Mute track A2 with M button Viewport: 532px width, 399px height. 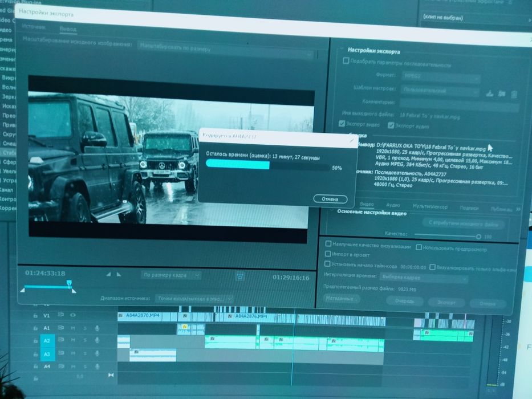coord(73,340)
